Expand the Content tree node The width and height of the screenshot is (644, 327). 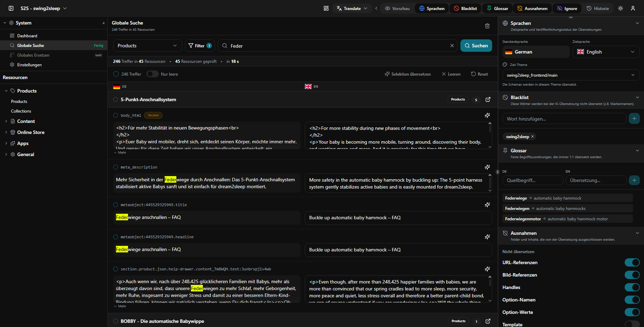point(6,121)
